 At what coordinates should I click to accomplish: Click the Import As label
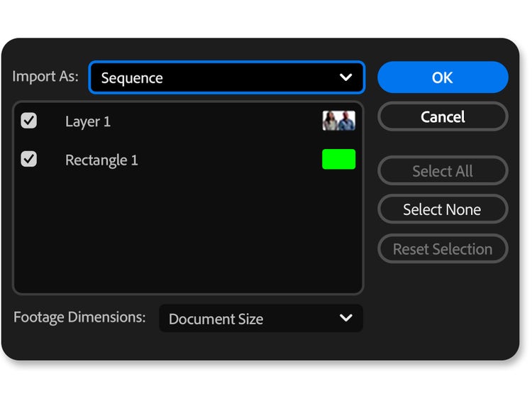coord(45,76)
